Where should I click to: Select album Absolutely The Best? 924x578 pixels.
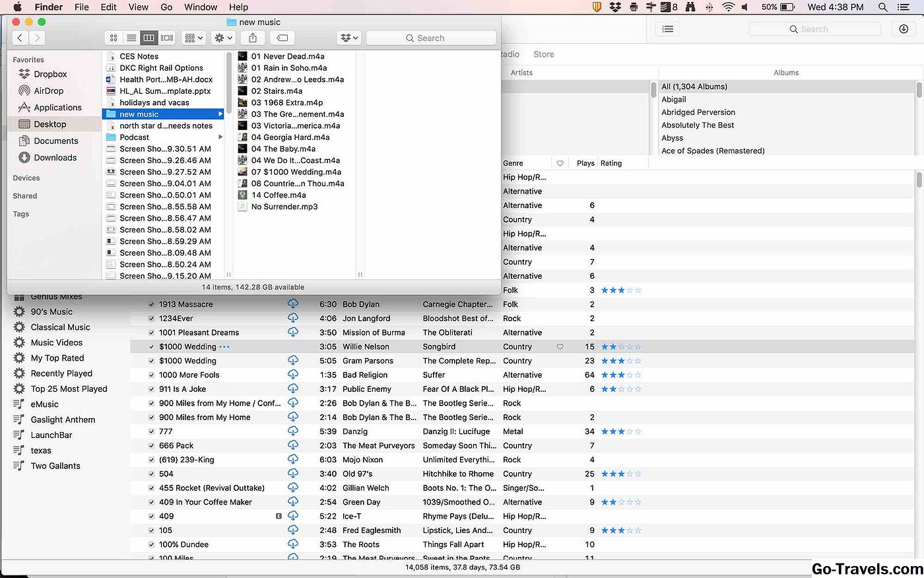tap(698, 125)
